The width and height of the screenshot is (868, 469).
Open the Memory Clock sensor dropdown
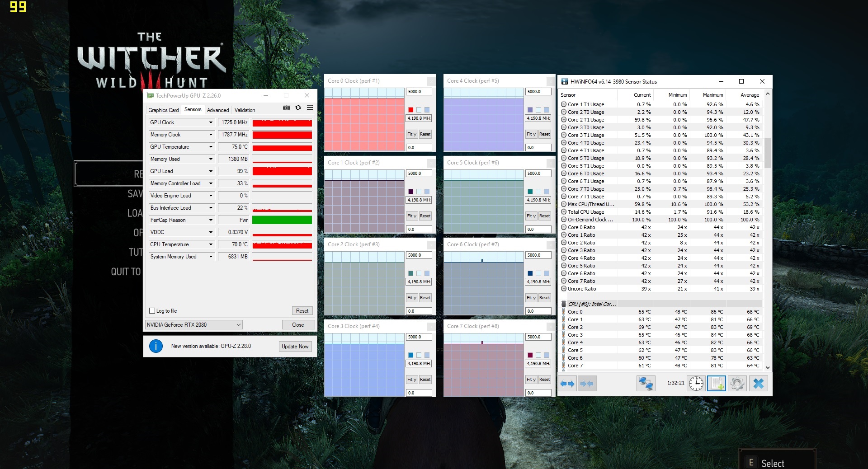pos(211,135)
